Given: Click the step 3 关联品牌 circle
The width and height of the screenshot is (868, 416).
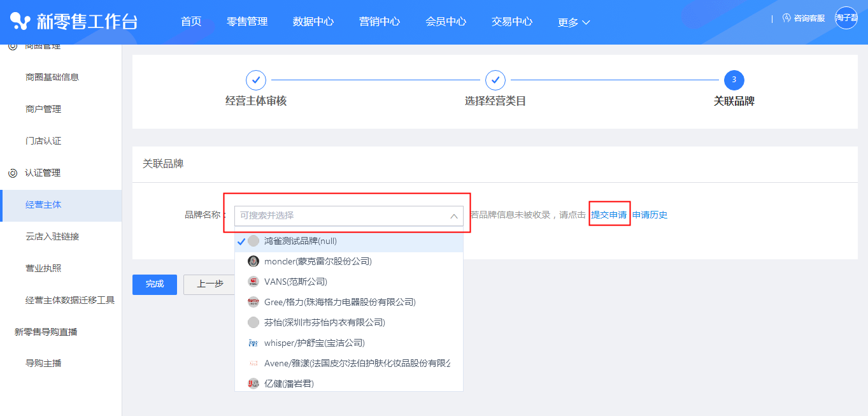Looking at the screenshot, I should pos(734,80).
